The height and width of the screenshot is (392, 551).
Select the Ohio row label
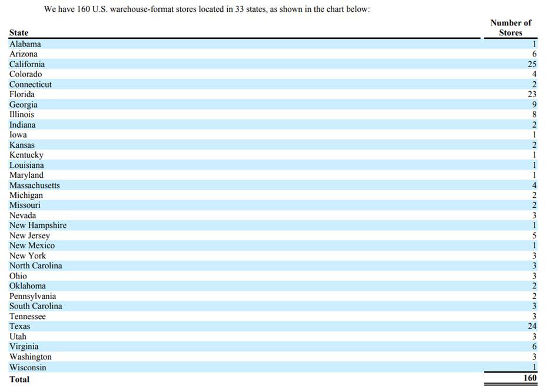[18, 275]
